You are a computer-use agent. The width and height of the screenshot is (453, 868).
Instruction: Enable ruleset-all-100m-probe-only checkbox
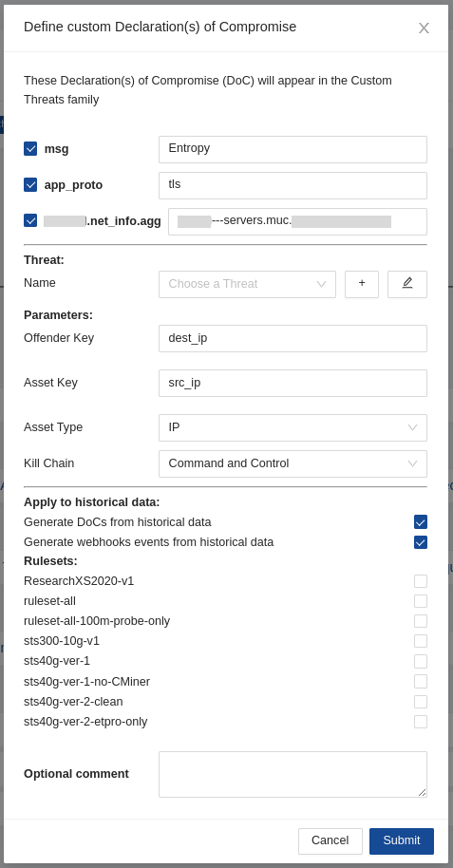point(421,621)
